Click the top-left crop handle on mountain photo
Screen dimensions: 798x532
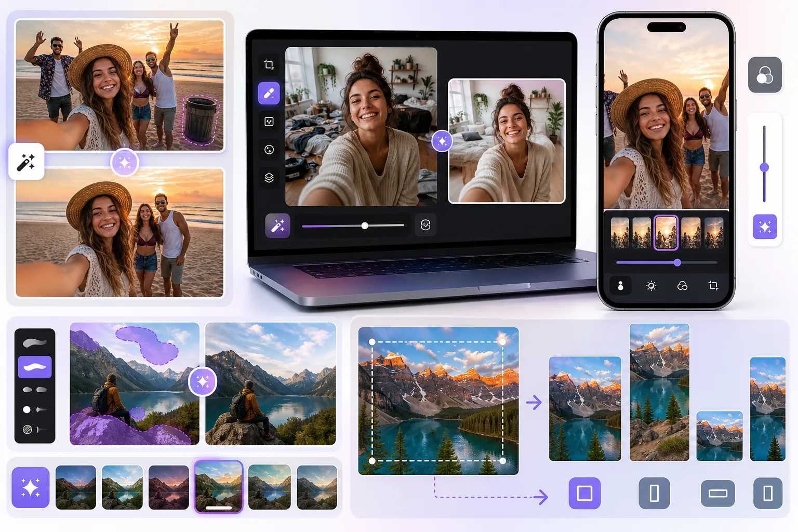pos(372,342)
